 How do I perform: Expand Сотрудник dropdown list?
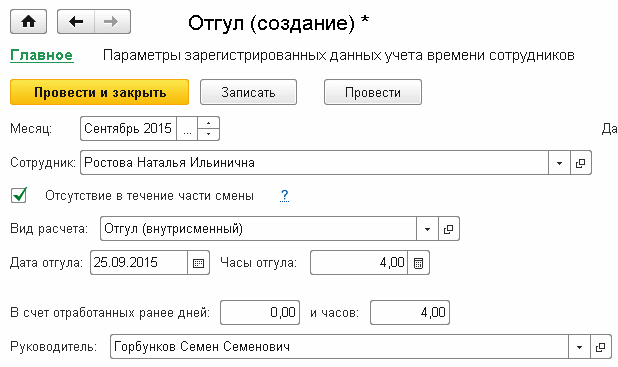(559, 163)
